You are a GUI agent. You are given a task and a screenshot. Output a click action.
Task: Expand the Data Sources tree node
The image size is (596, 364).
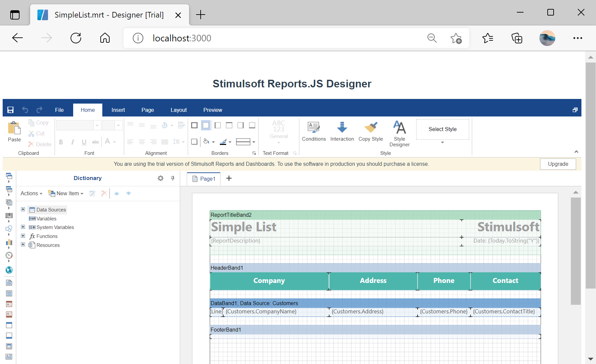tap(23, 209)
